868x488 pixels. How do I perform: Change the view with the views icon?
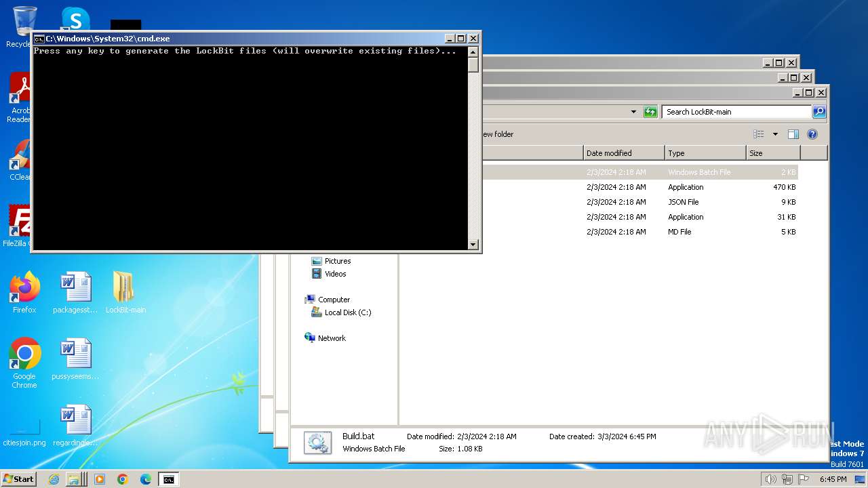pos(759,134)
